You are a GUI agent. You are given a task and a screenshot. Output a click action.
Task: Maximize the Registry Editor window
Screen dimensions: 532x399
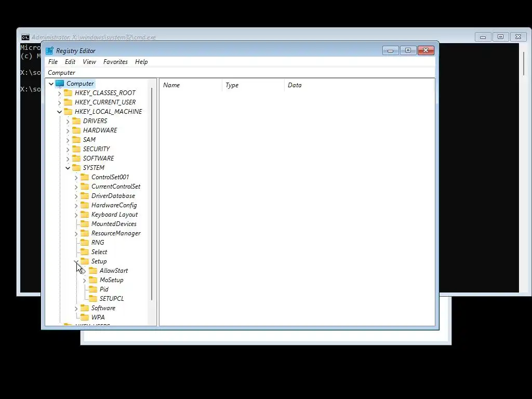[x=408, y=50]
